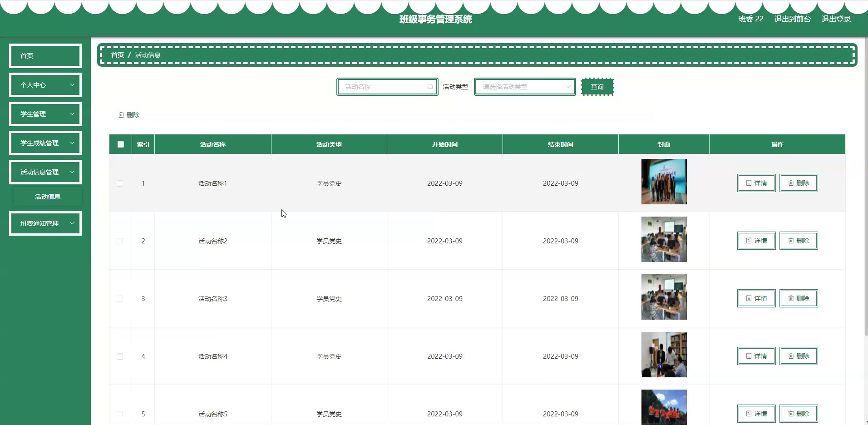Open cover thumbnail of 活动名称4
The image size is (868, 425).
(664, 355)
